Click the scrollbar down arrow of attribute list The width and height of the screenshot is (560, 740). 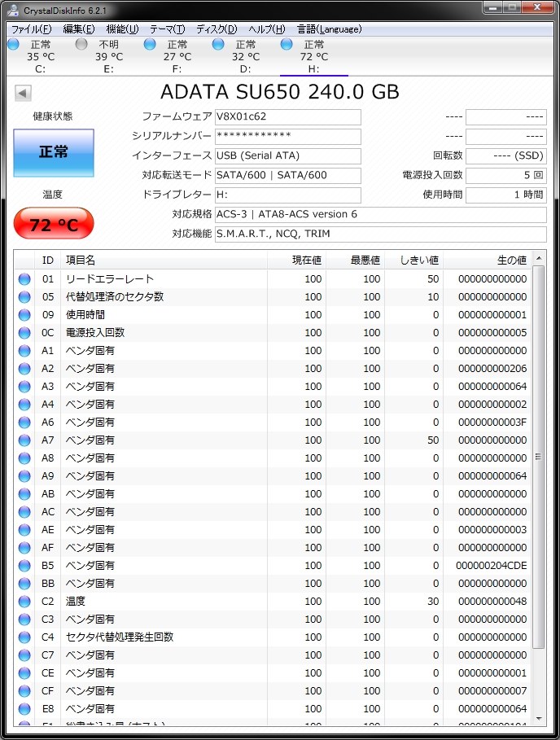click(539, 719)
